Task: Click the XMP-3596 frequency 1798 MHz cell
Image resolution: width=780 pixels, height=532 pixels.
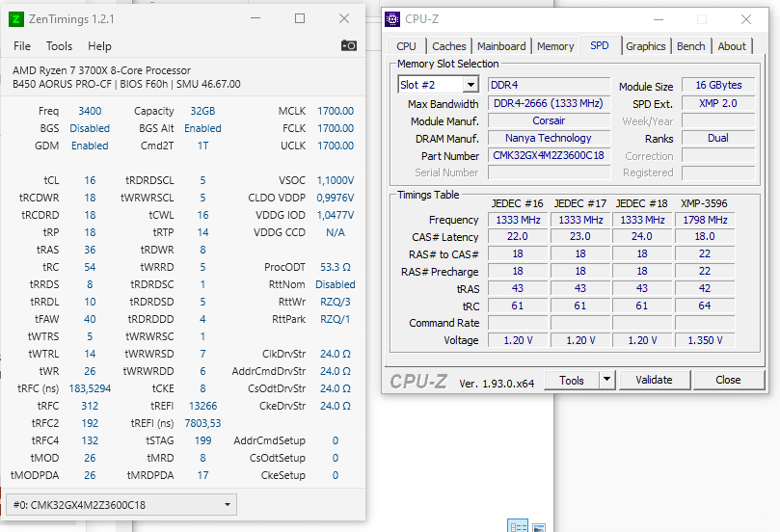Action: point(705,220)
